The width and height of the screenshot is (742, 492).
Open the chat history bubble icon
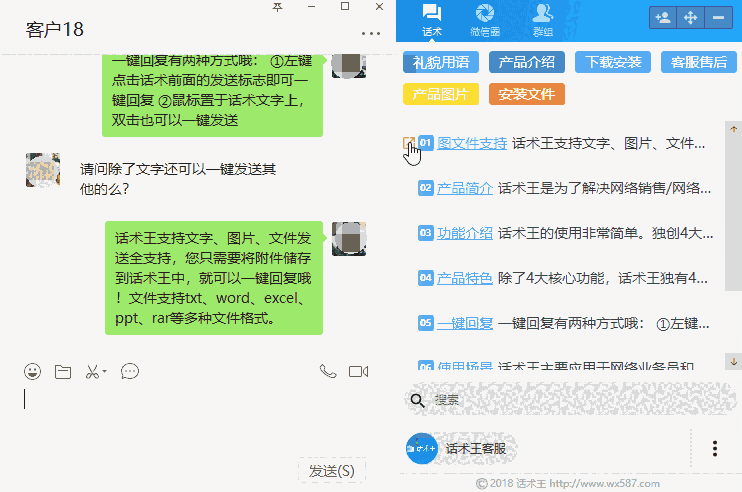tap(130, 371)
